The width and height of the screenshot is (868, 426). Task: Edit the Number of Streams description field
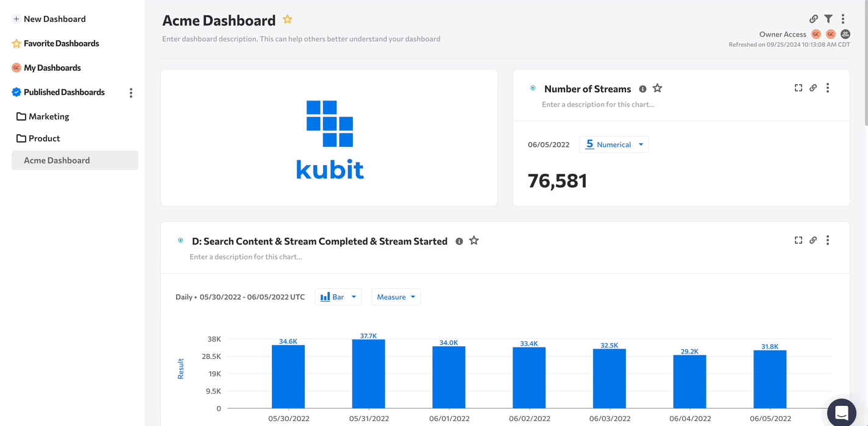(x=598, y=104)
